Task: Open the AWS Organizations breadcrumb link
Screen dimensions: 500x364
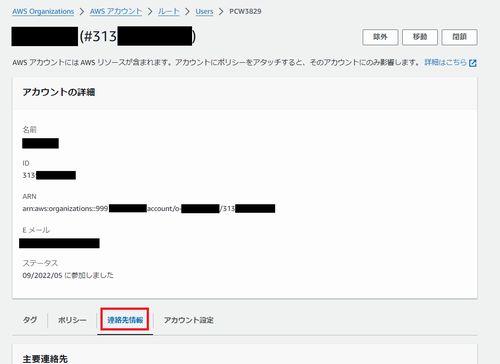Action: (43, 11)
